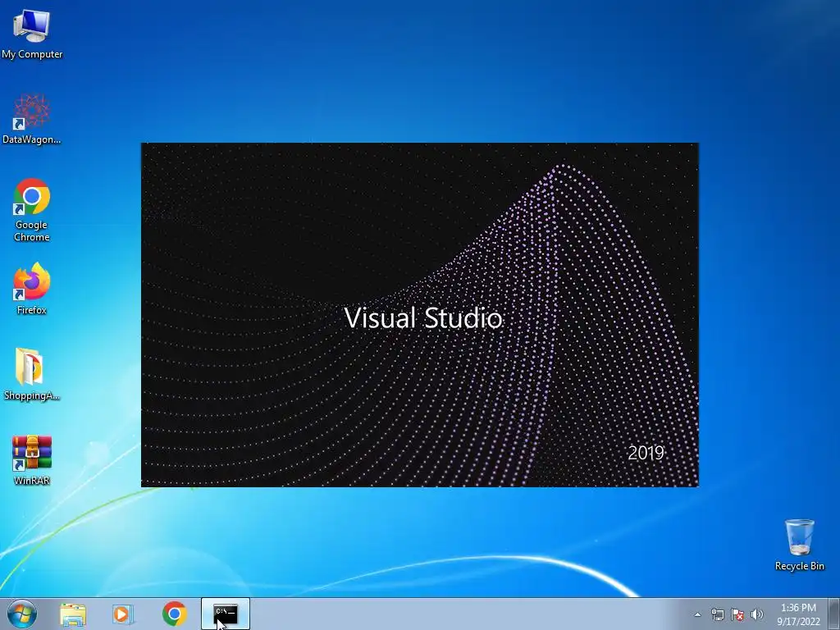Open the Windows Start menu

tap(22, 614)
